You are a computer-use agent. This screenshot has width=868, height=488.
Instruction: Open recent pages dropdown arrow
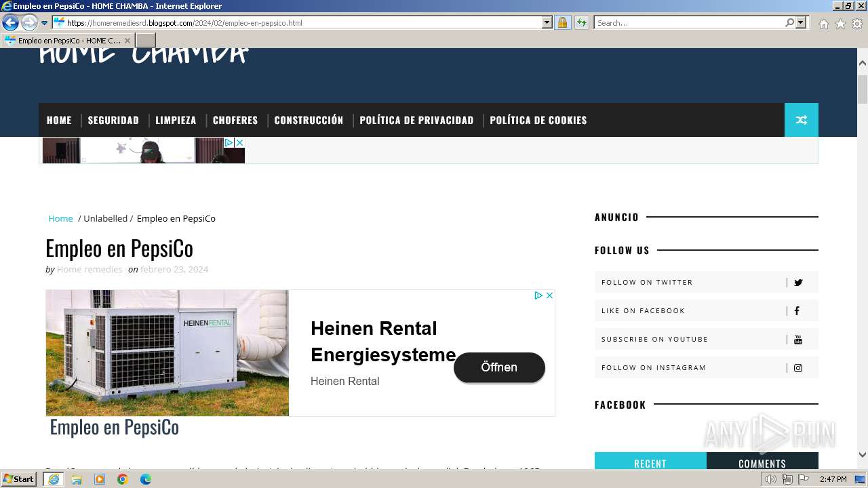(x=44, y=23)
